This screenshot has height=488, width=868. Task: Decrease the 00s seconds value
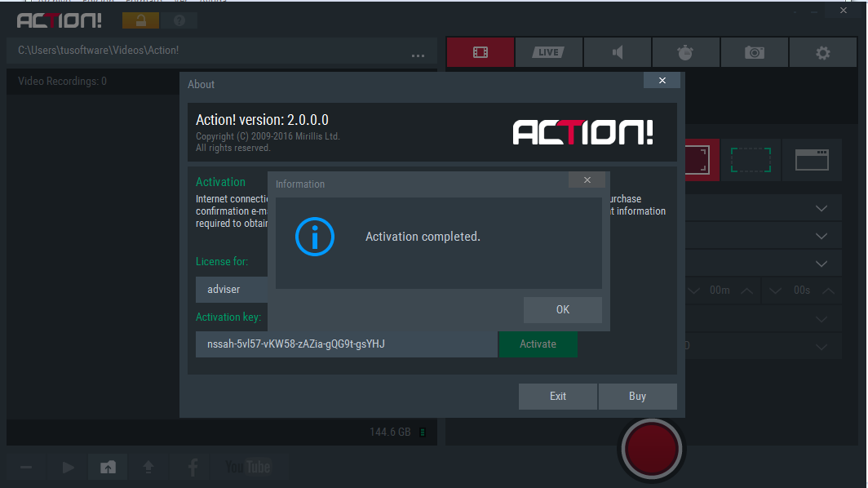(x=775, y=291)
